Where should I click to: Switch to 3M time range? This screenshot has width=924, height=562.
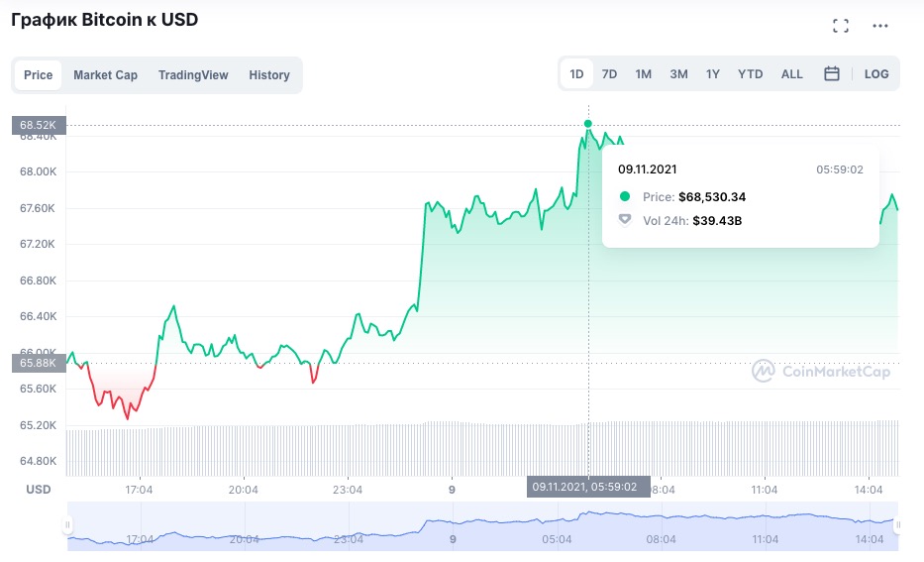(x=678, y=74)
